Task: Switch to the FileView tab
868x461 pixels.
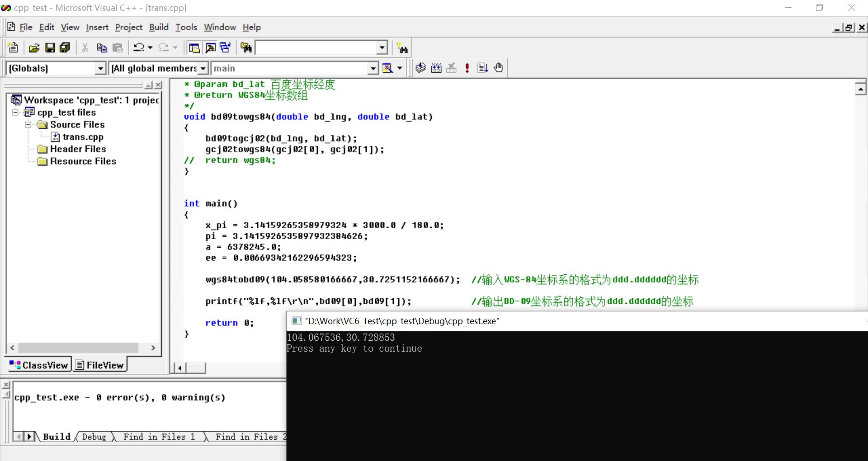Action: pos(100,365)
